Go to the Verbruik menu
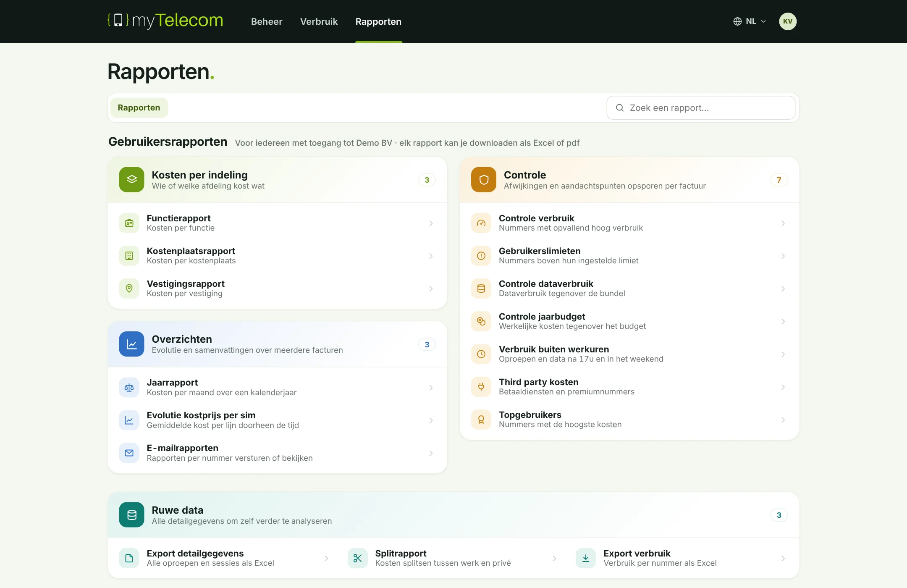This screenshot has width=907, height=588. click(x=319, y=21)
